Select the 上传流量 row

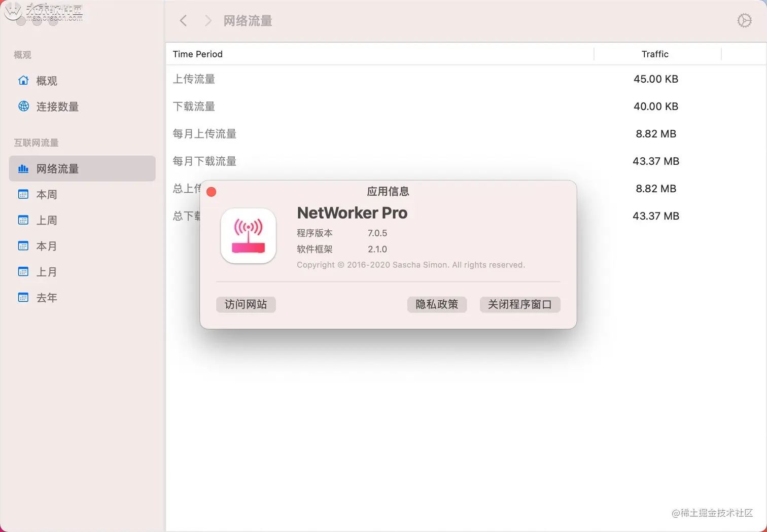(466, 79)
